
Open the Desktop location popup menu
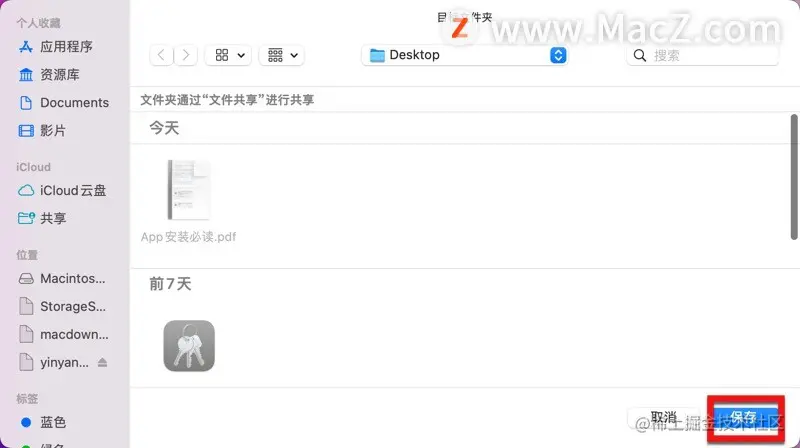464,55
